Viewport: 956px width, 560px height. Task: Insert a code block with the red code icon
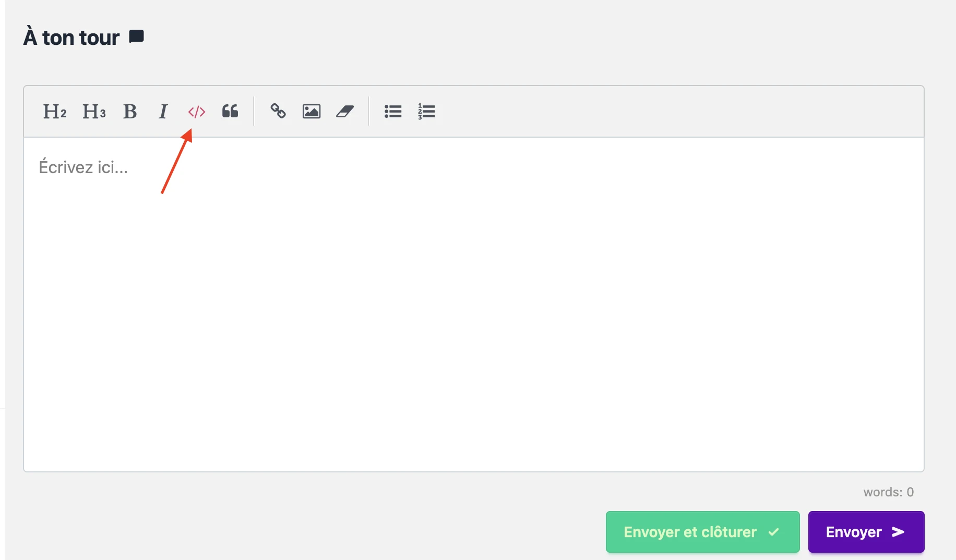point(197,112)
